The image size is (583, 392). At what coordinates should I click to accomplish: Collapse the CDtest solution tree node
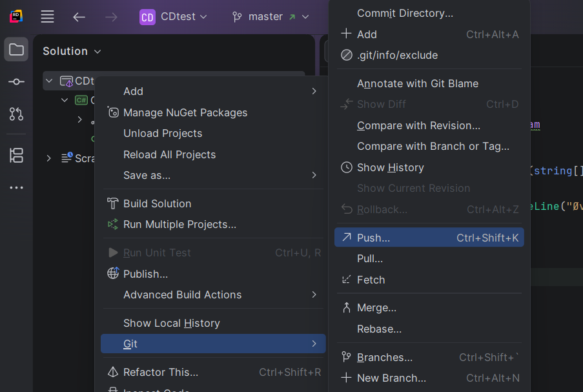[49, 81]
